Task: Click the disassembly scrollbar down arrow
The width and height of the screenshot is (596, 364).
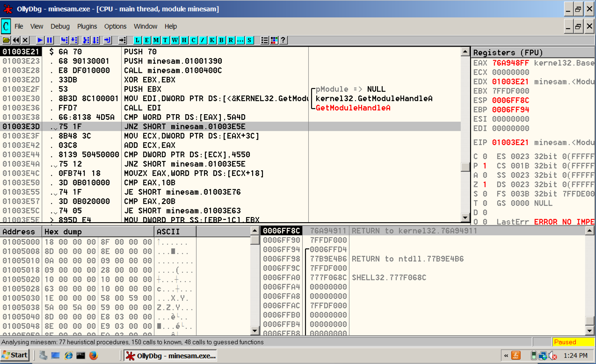Action: point(465,218)
